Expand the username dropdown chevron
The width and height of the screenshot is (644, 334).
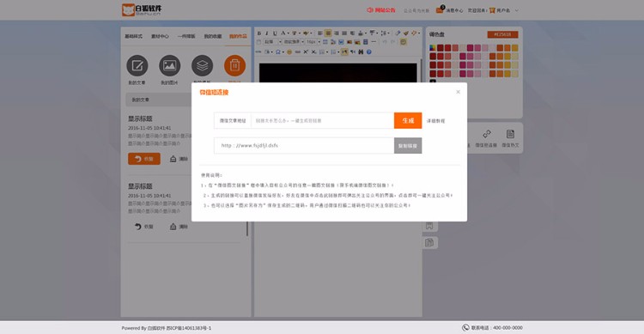tap(517, 10)
